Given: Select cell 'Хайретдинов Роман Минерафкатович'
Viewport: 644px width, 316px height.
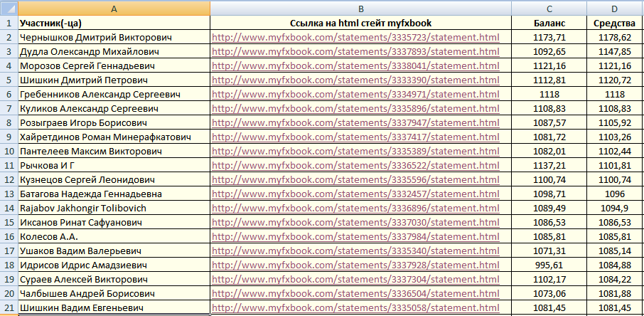Looking at the screenshot, I should coord(114,137).
